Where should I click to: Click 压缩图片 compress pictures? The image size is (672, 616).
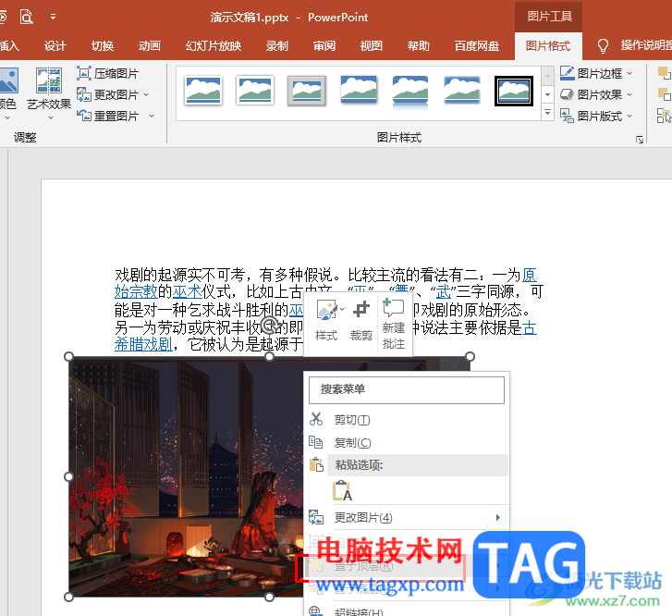(x=108, y=73)
